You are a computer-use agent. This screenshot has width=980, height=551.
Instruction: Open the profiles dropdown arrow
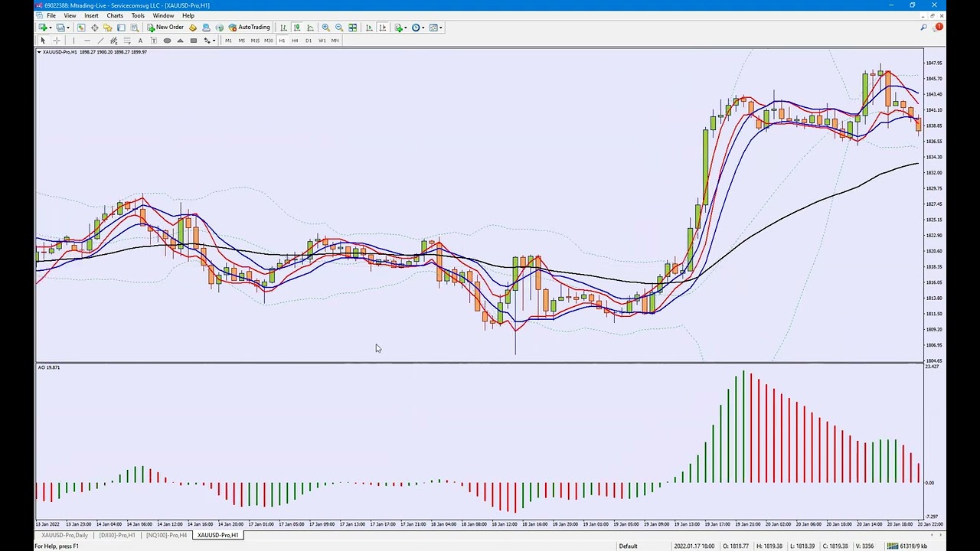pyautogui.click(x=68, y=28)
